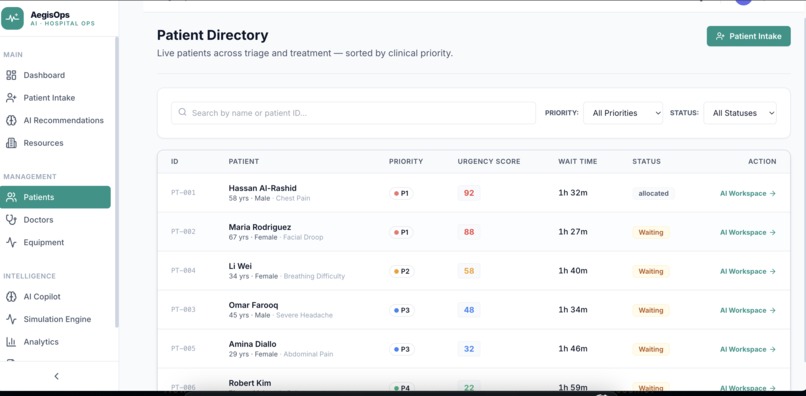Click the arrow icon in Li Wei's AI Workspace link
The width and height of the screenshot is (806, 396).
click(772, 272)
